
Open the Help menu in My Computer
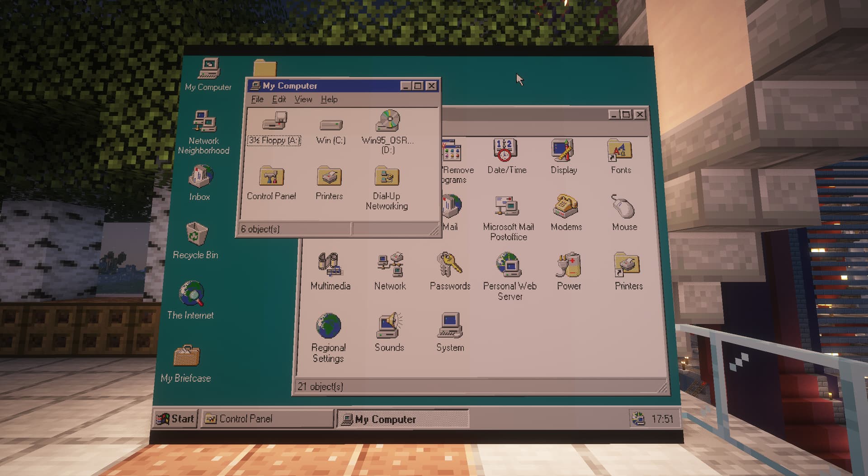329,100
